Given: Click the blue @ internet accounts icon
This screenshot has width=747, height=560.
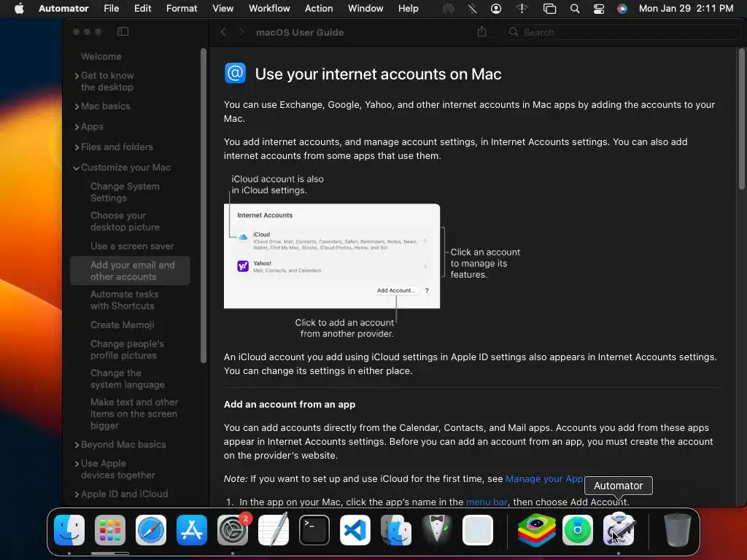Looking at the screenshot, I should [235, 73].
